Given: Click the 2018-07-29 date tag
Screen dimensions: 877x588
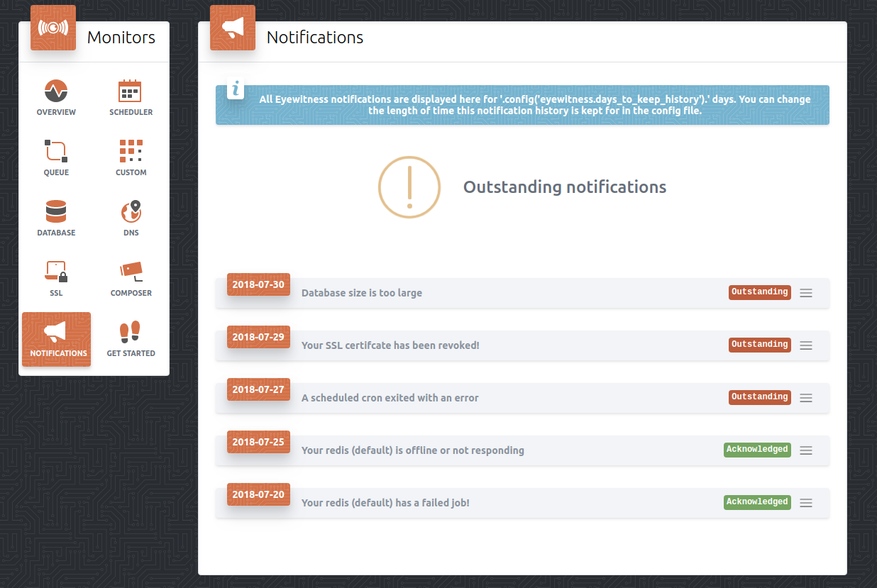Looking at the screenshot, I should (x=258, y=337).
